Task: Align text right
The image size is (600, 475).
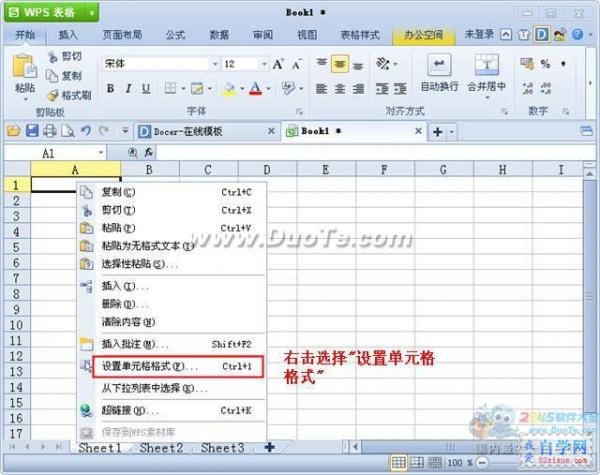Action: point(358,89)
